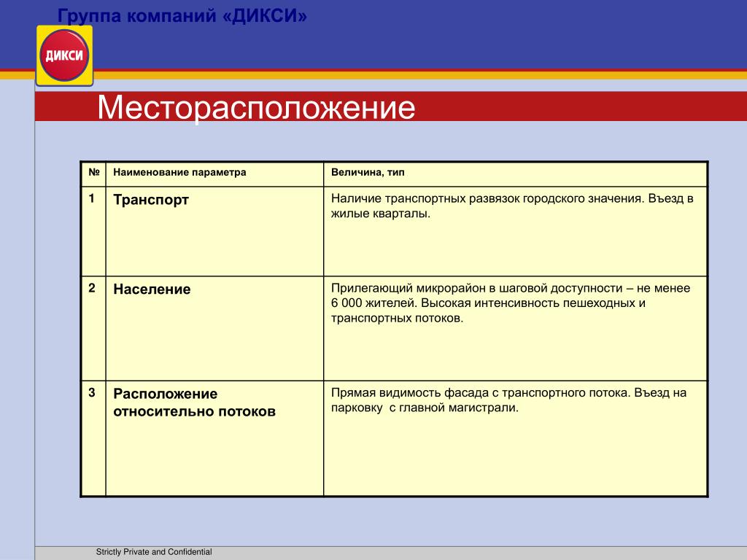Select the 'Наличие транспортных развязок' description text

pos(512,206)
